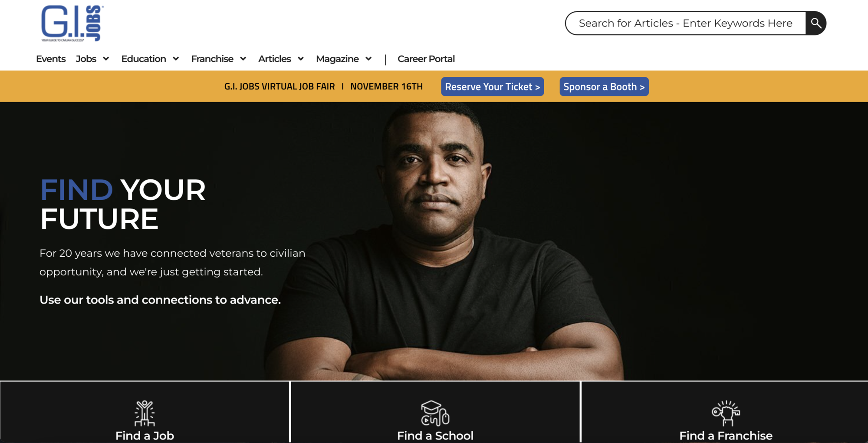Image resolution: width=868 pixels, height=443 pixels.
Task: Click the magnifying glass search icon
Action: (816, 23)
